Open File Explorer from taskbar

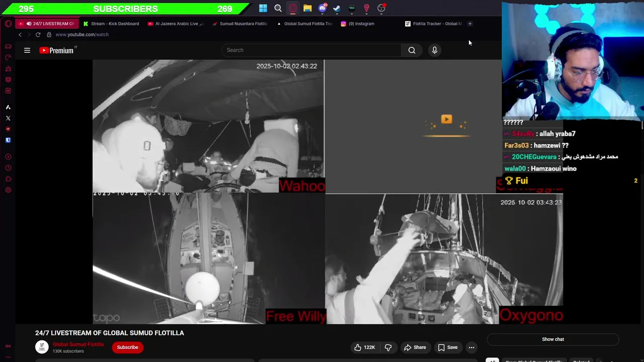[x=307, y=8]
